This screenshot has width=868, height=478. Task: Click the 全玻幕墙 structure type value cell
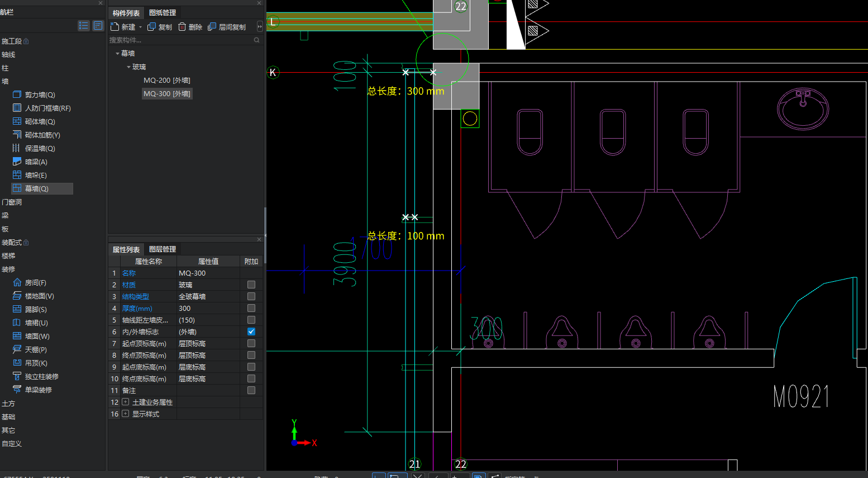[208, 296]
